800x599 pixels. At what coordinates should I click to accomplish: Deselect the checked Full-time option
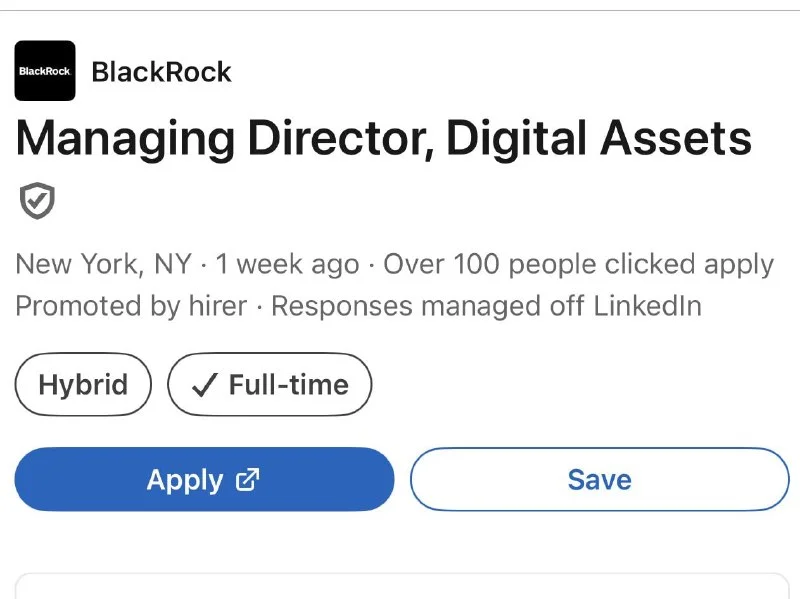coord(270,384)
